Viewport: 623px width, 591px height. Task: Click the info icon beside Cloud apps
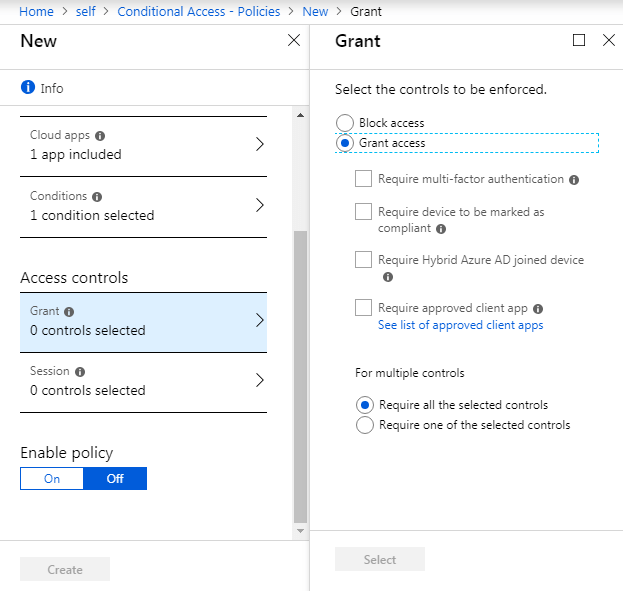100,136
